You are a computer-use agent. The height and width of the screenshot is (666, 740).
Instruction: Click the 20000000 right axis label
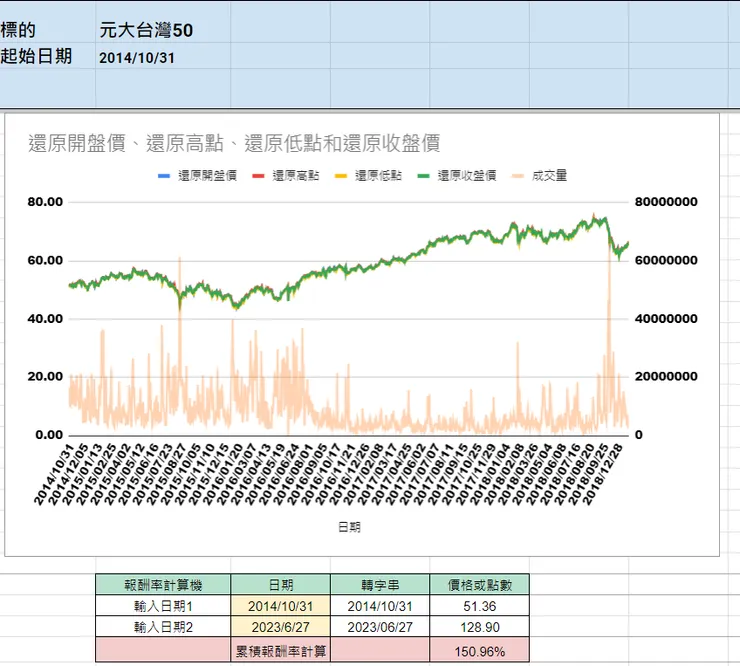666,377
